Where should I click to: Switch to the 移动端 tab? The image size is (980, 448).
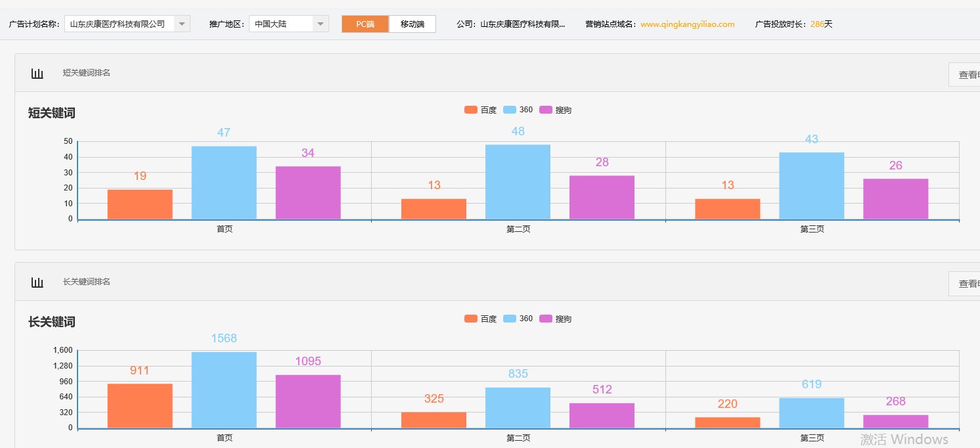point(412,24)
